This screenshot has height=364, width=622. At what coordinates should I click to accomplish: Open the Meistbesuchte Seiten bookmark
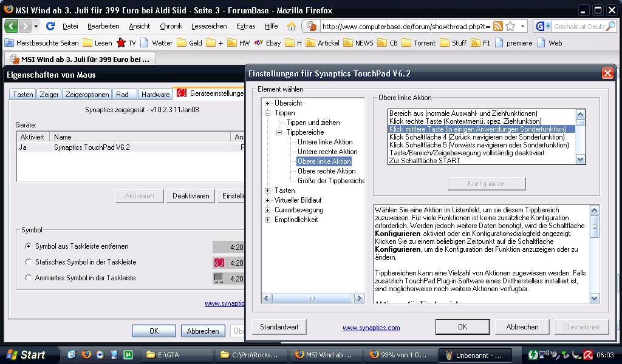pyautogui.click(x=42, y=43)
